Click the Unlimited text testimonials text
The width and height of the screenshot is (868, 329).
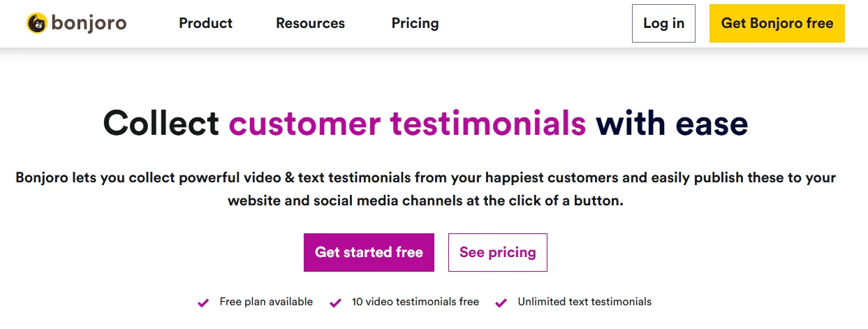tap(584, 302)
